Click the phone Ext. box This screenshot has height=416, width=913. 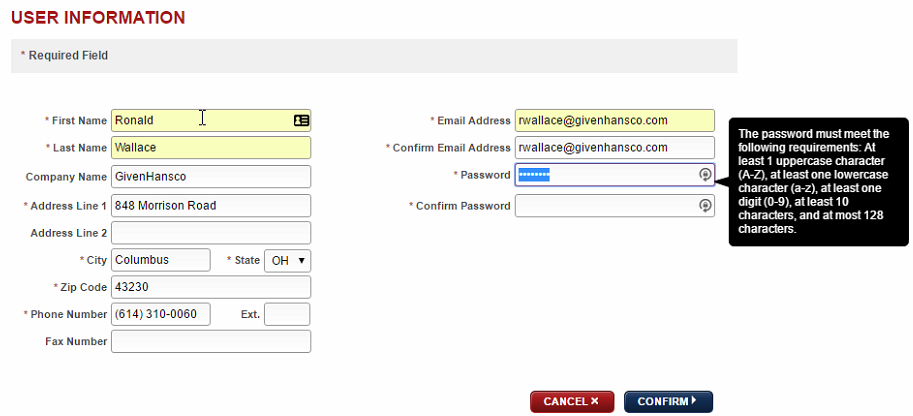point(287,314)
